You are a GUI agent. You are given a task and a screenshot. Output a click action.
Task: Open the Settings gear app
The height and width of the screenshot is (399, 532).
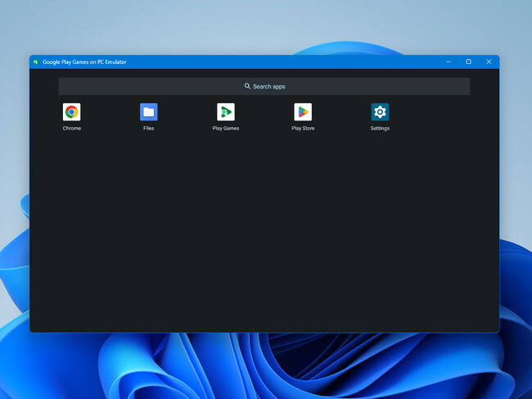[x=380, y=111]
